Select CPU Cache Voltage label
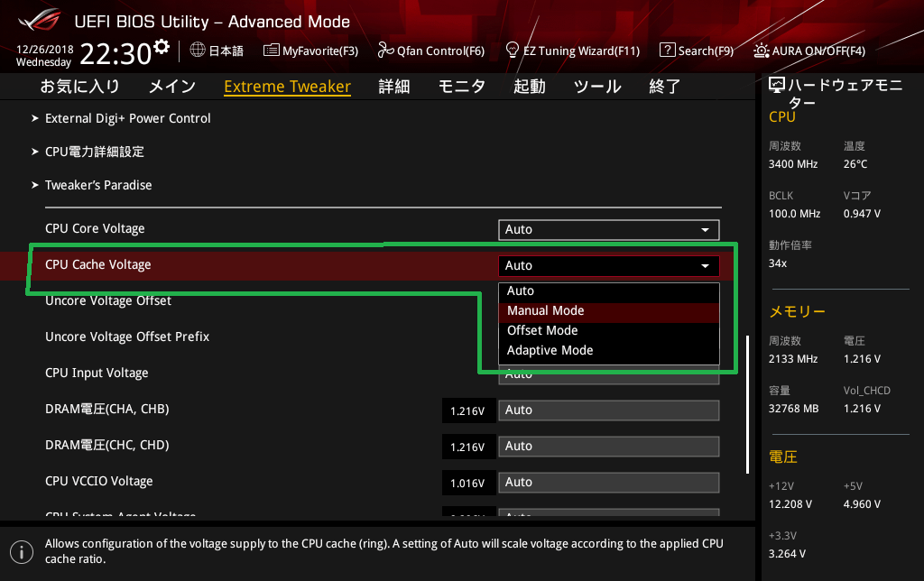 click(97, 264)
